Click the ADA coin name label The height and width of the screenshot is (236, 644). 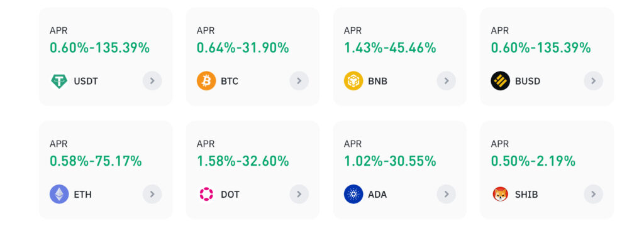[377, 195]
